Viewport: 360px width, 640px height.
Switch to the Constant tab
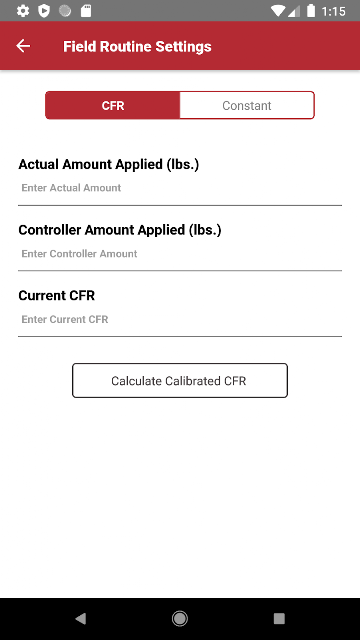[247, 105]
